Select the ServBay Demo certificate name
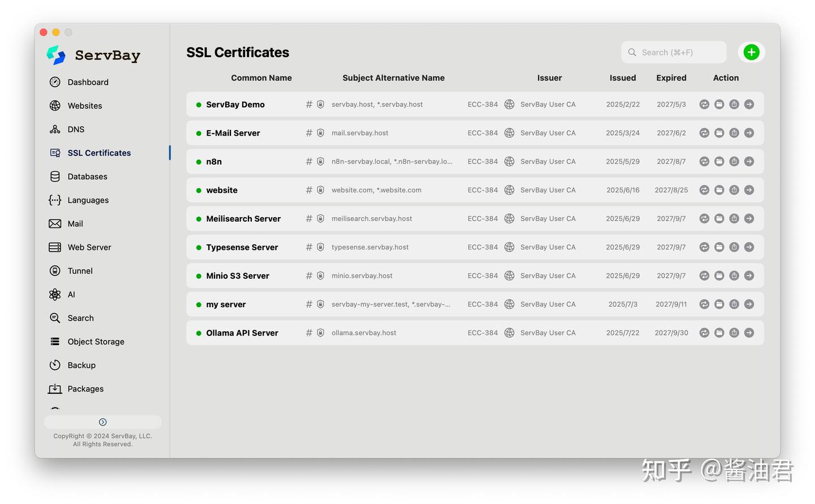Image resolution: width=815 pixels, height=504 pixels. click(x=235, y=105)
